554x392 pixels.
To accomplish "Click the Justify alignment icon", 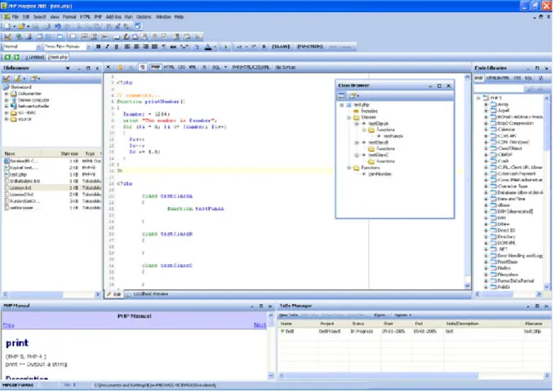I will coord(154,46).
